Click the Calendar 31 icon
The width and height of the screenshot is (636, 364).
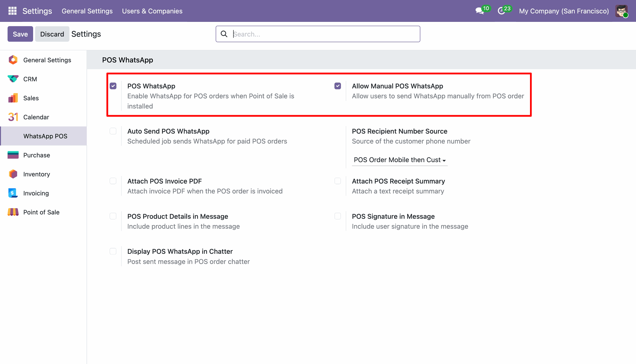click(13, 117)
